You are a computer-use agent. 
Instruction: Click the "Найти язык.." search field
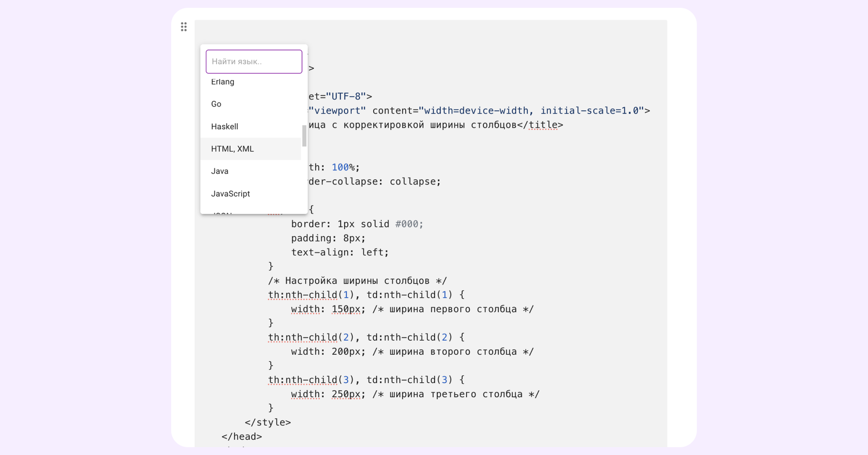coord(253,61)
